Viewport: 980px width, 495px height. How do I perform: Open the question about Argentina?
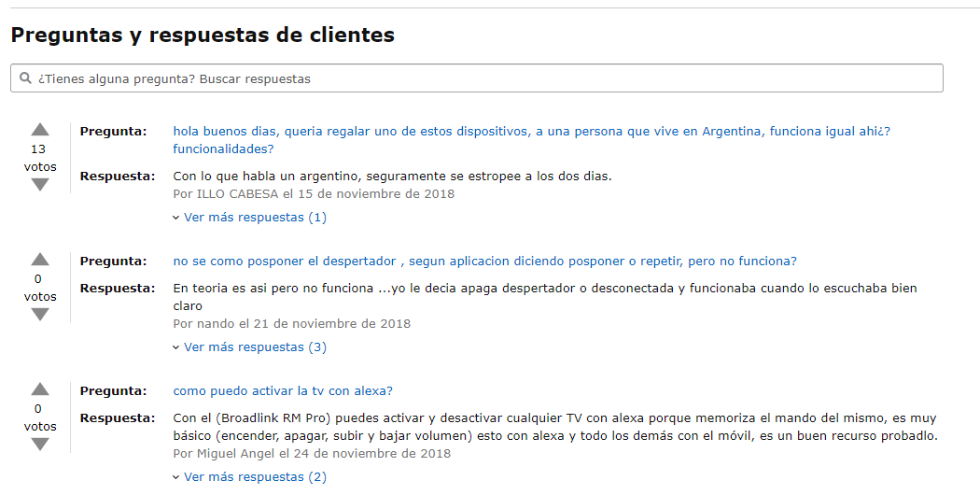[x=531, y=140]
